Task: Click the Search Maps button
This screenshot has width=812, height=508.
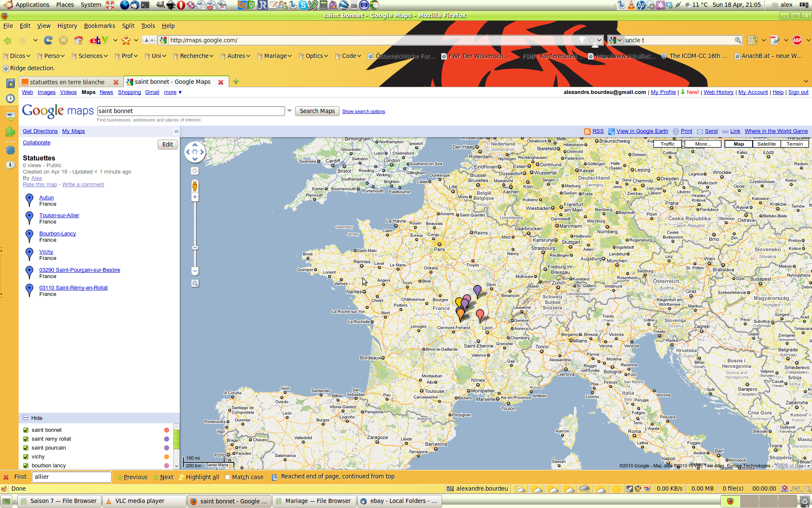Action: 317,111
